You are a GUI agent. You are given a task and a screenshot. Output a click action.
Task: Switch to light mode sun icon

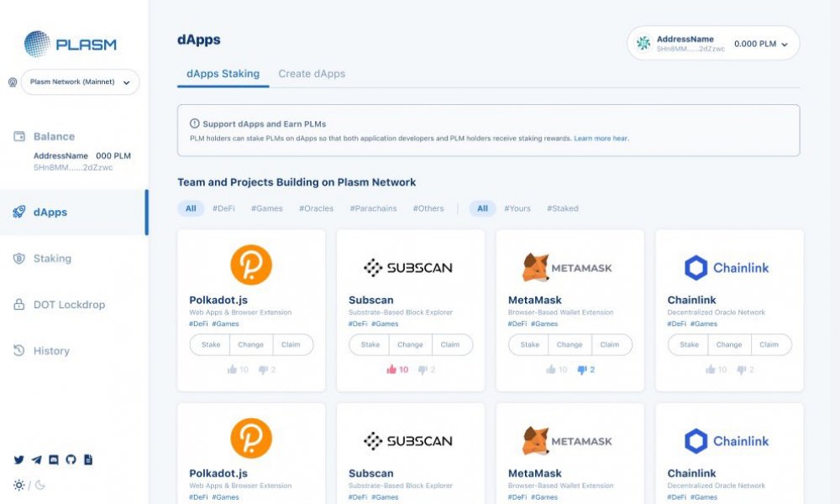[18, 485]
